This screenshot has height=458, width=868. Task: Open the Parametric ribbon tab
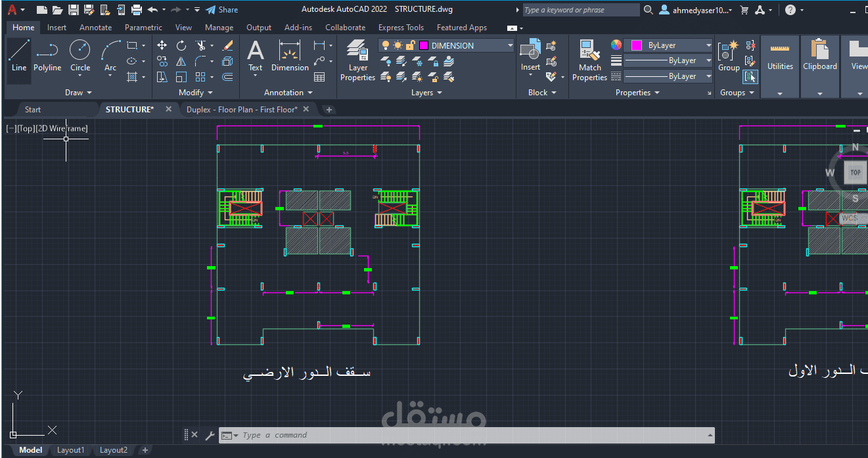coord(143,28)
